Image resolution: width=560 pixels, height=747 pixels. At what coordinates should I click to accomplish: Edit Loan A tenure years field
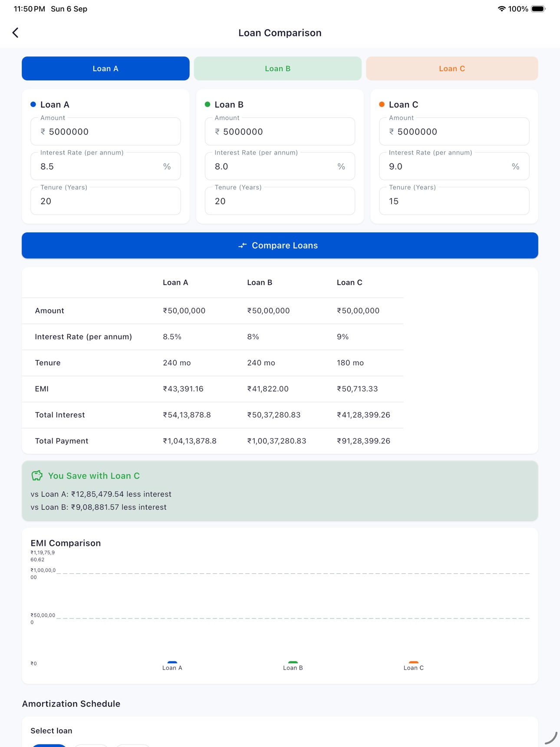105,201
